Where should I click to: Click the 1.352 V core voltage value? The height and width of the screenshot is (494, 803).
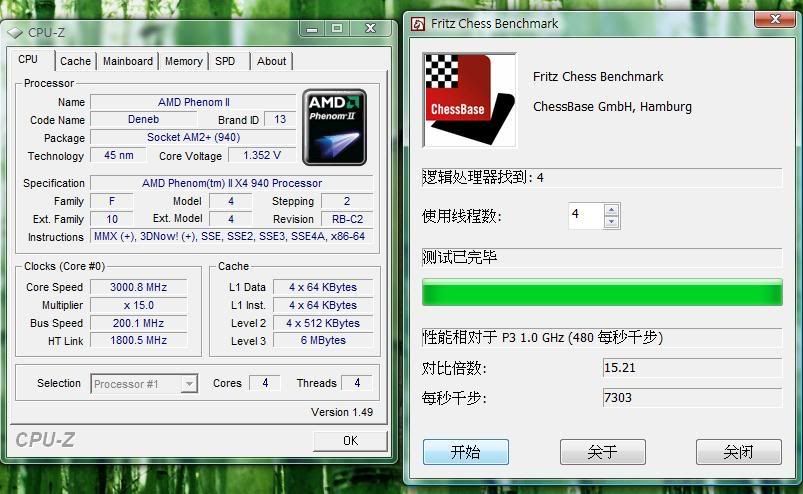262,155
